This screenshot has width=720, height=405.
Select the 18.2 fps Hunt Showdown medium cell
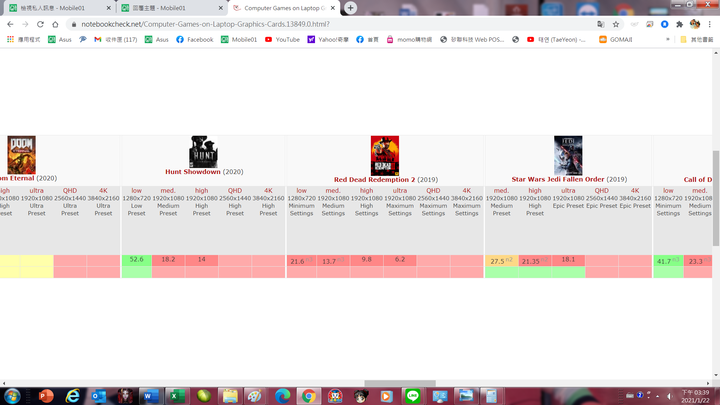(x=168, y=260)
